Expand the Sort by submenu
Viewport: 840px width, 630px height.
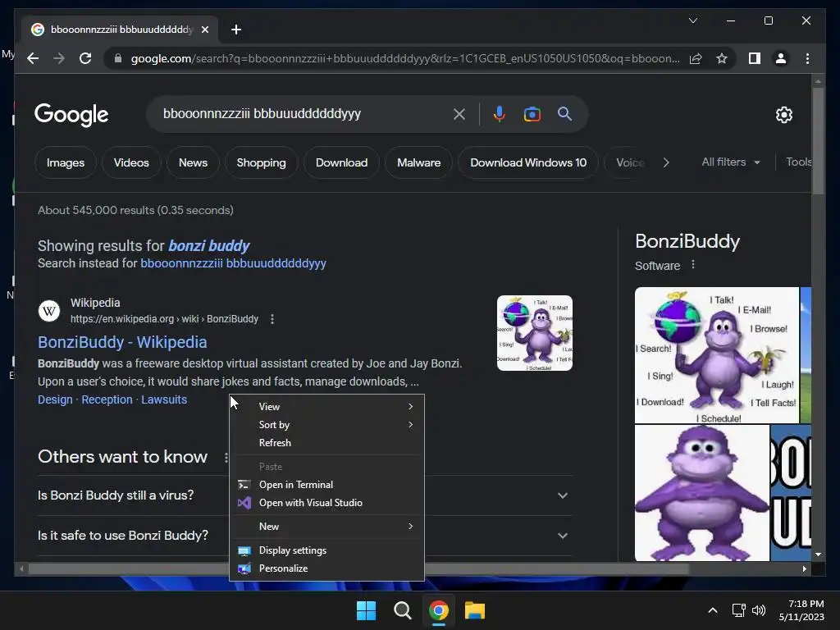326,425
